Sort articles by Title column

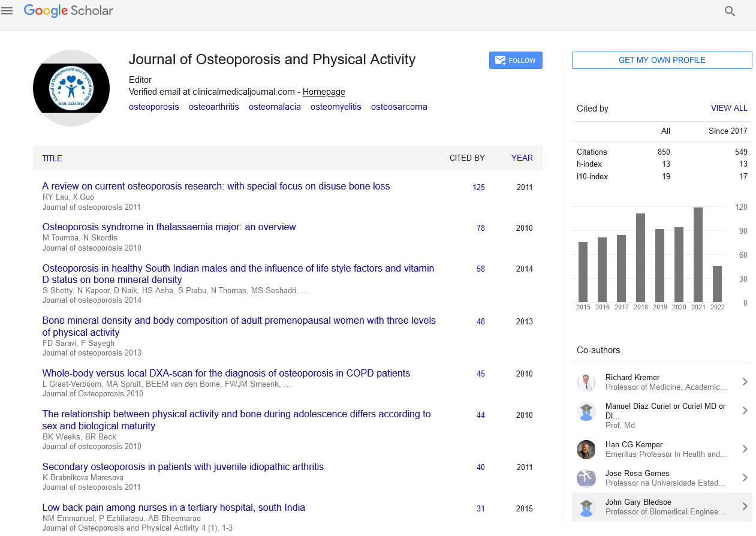(52, 158)
